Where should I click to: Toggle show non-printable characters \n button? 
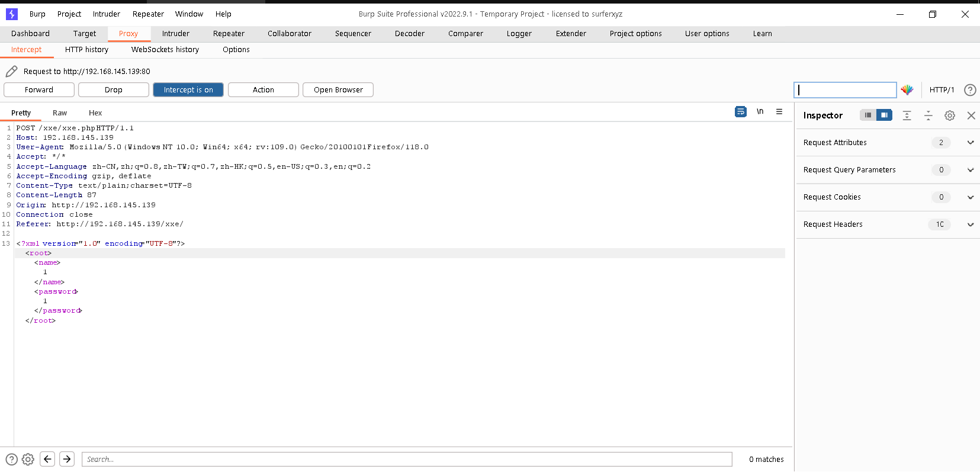click(760, 111)
